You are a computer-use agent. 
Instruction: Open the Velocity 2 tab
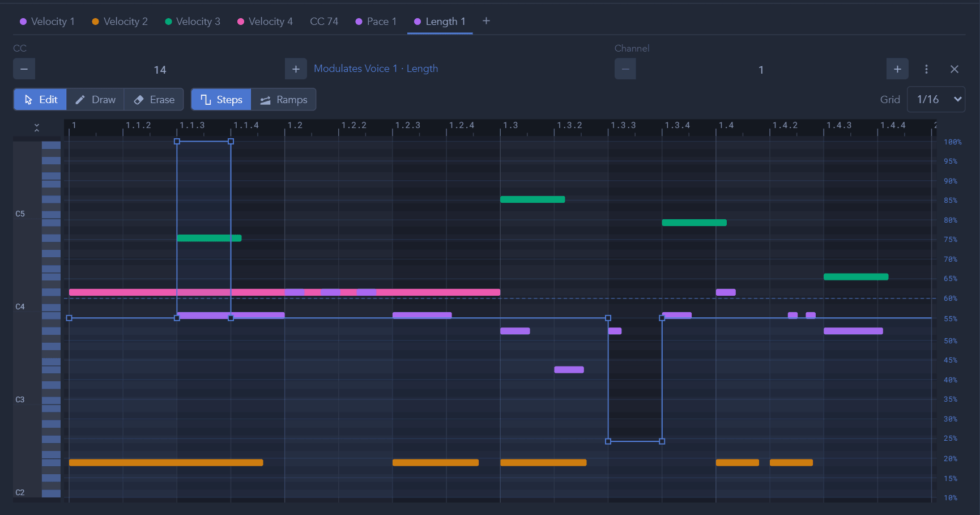(x=120, y=22)
